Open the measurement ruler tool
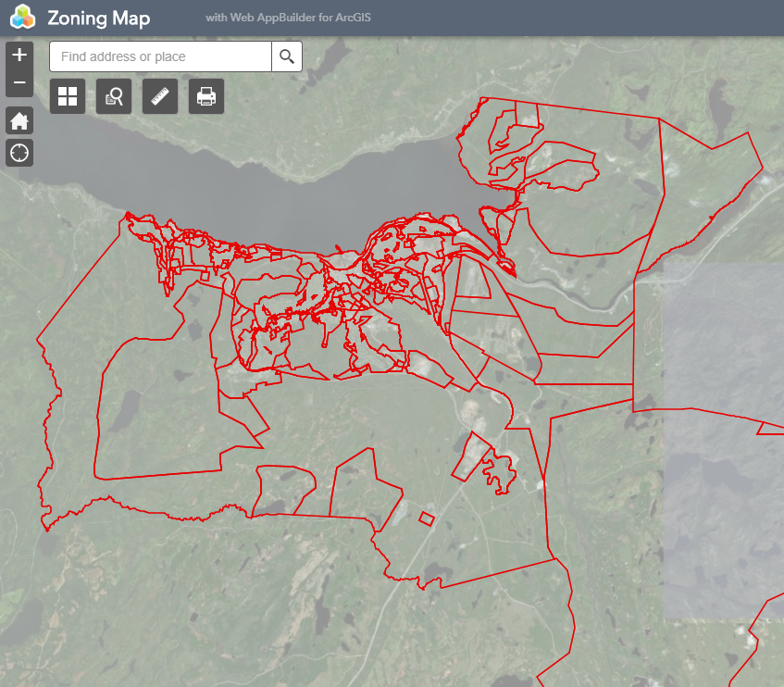This screenshot has width=784, height=687. pos(160,96)
